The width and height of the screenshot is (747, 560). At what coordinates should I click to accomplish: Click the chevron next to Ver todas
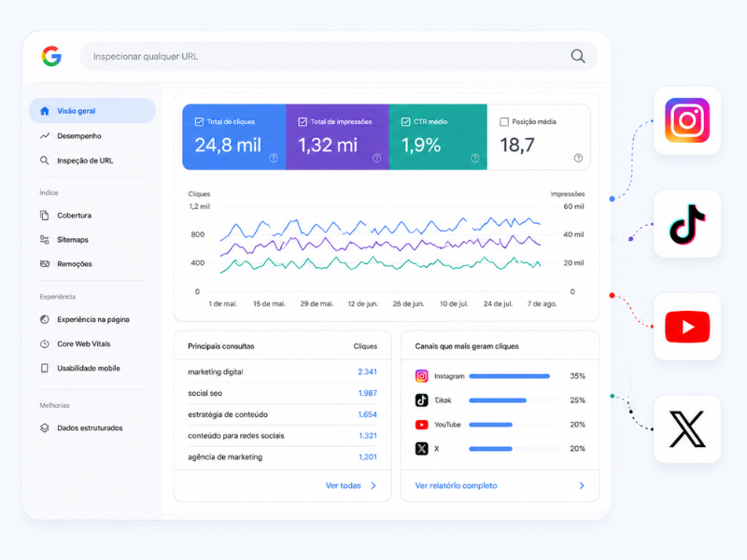click(373, 485)
